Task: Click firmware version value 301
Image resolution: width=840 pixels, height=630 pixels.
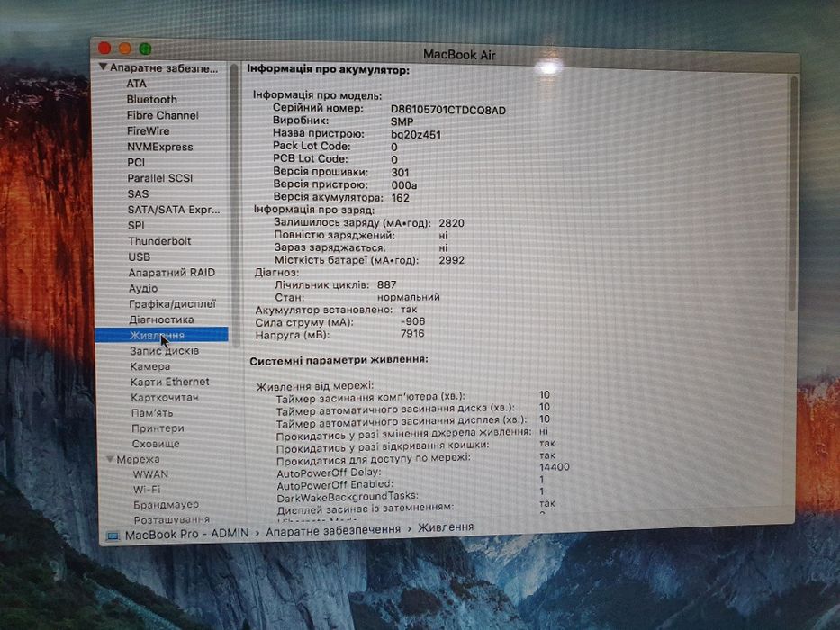Action: coord(400,173)
